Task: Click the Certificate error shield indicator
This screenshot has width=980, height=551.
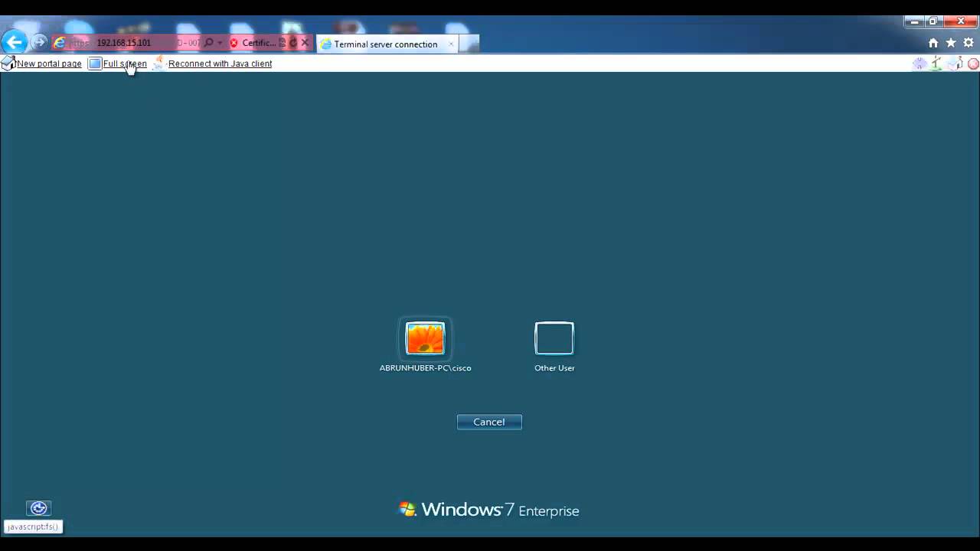Action: click(x=254, y=43)
